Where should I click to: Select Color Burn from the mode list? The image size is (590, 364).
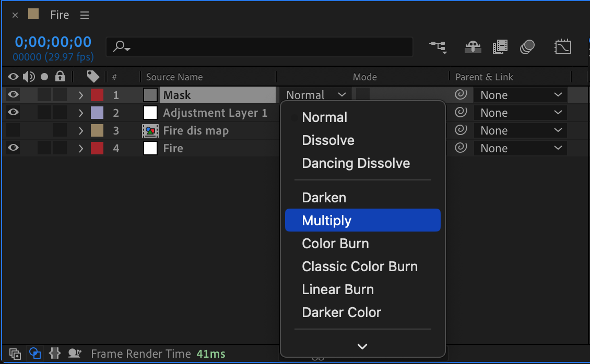(x=335, y=244)
